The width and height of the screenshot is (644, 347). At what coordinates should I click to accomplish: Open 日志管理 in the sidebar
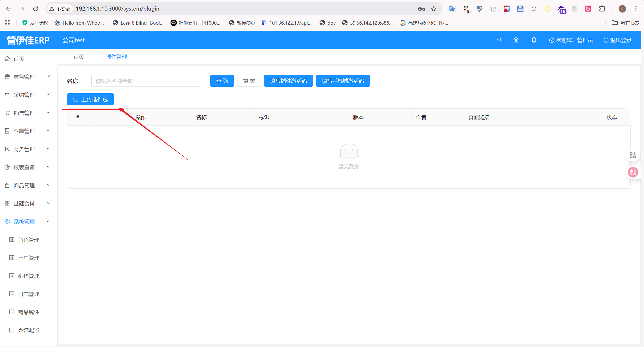(29, 294)
